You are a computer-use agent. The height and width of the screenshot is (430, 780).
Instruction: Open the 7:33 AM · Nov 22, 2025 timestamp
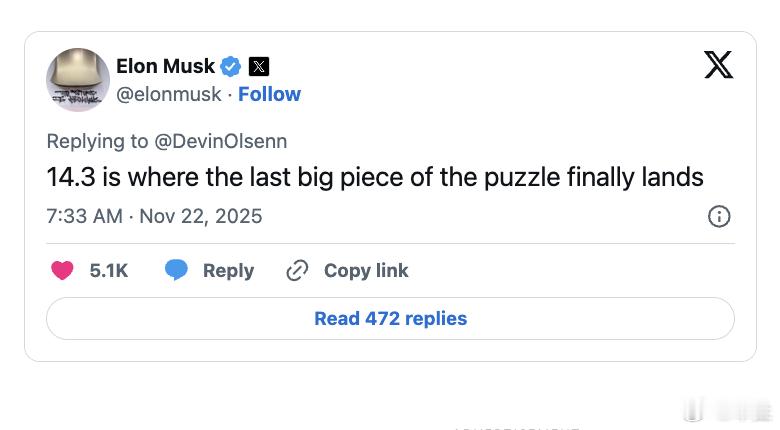tap(154, 216)
